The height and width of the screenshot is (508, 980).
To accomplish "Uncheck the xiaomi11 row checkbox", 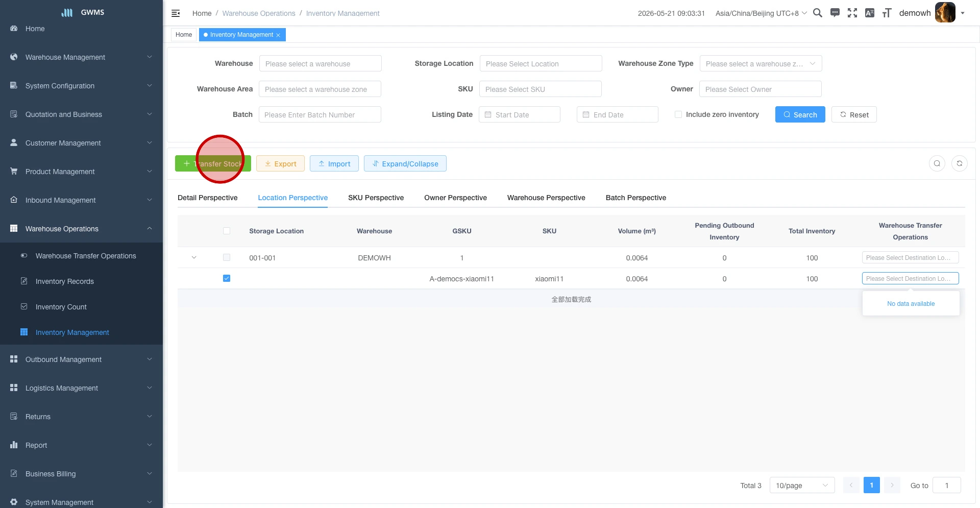I will [227, 278].
